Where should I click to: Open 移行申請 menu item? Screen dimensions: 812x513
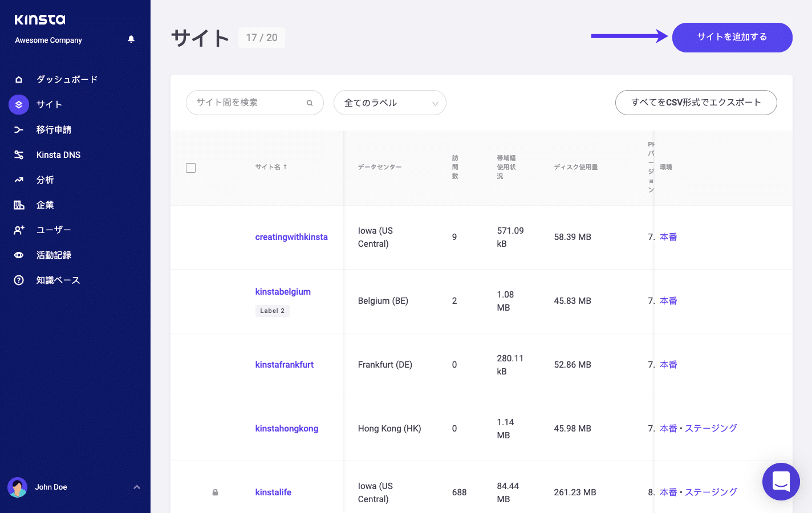pyautogui.click(x=54, y=129)
